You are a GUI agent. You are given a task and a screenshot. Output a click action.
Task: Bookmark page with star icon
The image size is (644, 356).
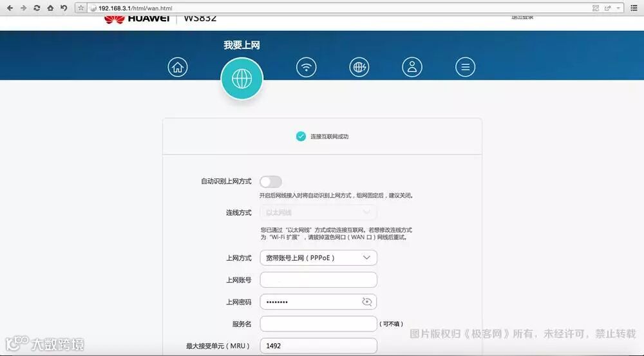[81, 8]
